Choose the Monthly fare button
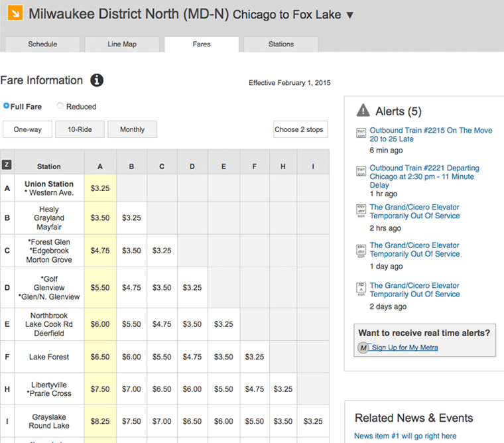The width and height of the screenshot is (504, 443). (x=132, y=129)
